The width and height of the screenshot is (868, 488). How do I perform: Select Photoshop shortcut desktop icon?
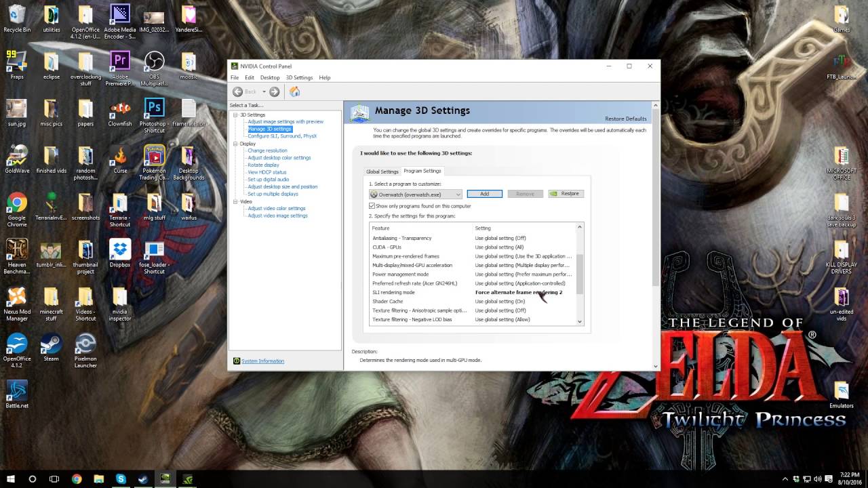[155, 116]
